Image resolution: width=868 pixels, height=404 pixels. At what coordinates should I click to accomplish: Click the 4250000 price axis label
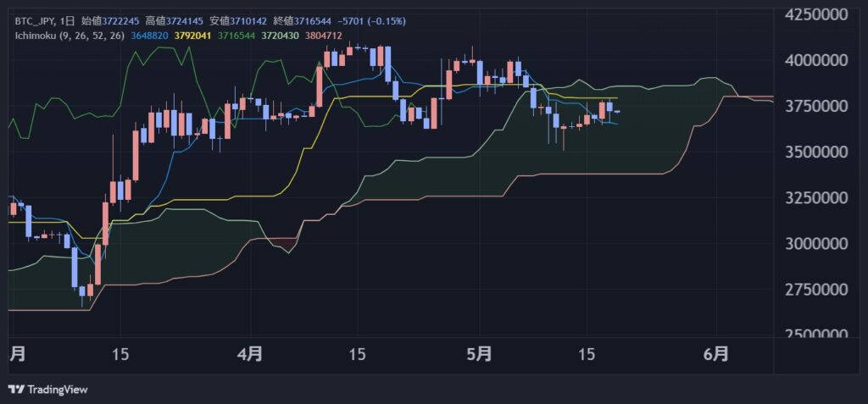click(816, 14)
